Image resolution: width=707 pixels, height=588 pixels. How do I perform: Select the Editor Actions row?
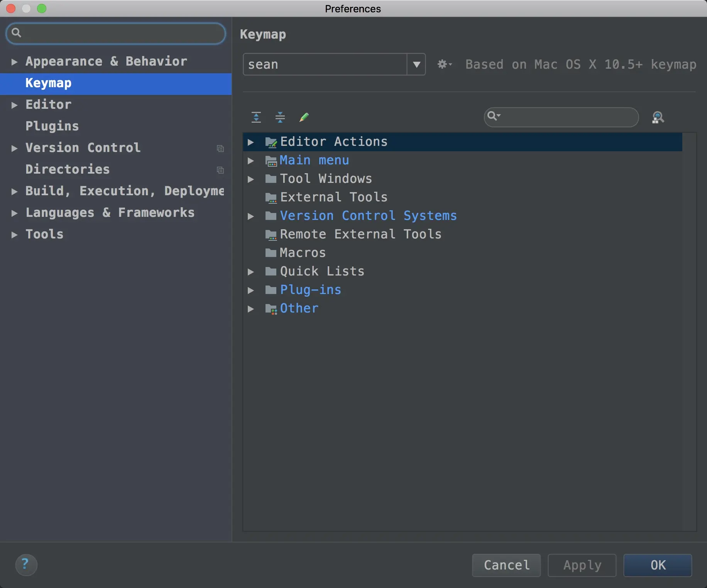(463, 142)
